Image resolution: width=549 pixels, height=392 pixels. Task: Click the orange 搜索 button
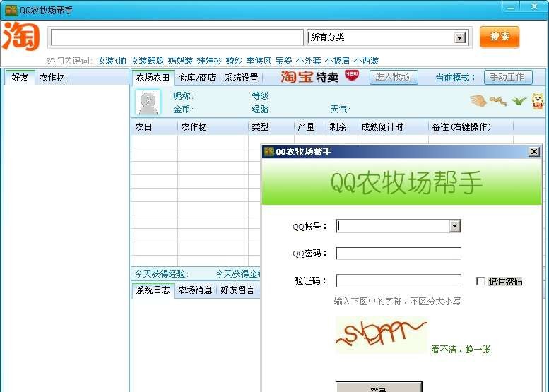coord(499,37)
